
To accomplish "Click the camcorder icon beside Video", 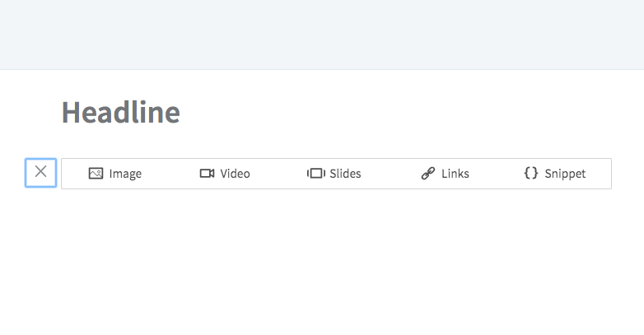I will pos(207,173).
